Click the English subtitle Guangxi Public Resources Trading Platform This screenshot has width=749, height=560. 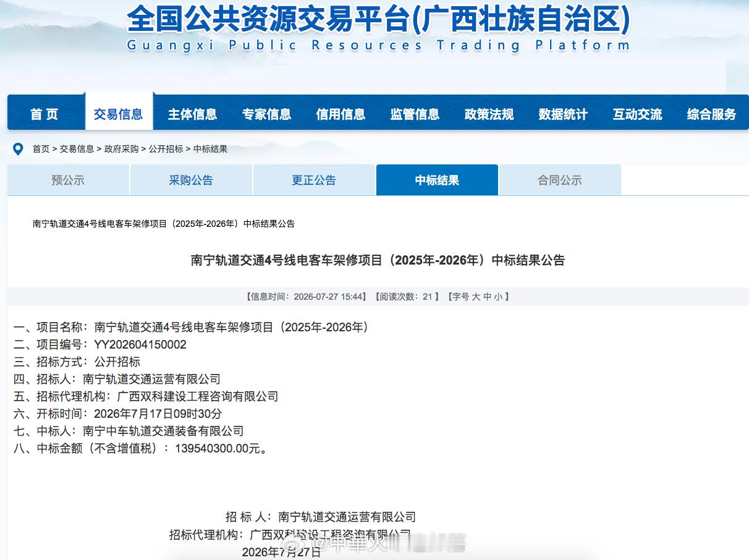(378, 45)
